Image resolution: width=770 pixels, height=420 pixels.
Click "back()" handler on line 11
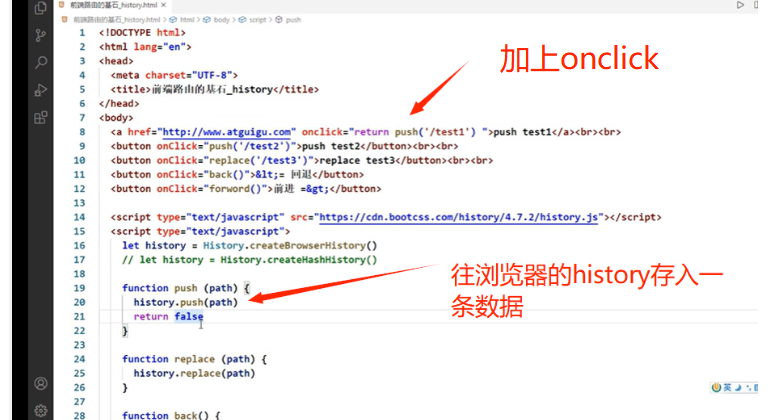[x=226, y=175]
